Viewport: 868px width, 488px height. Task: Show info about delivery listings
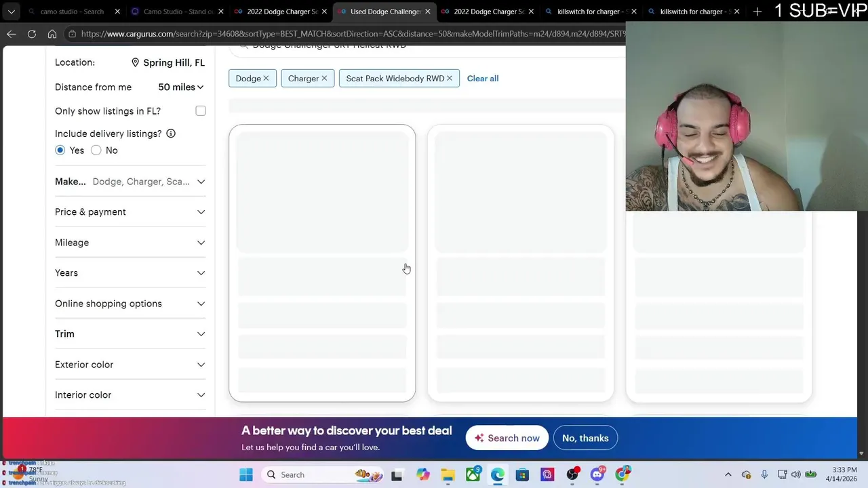click(171, 134)
